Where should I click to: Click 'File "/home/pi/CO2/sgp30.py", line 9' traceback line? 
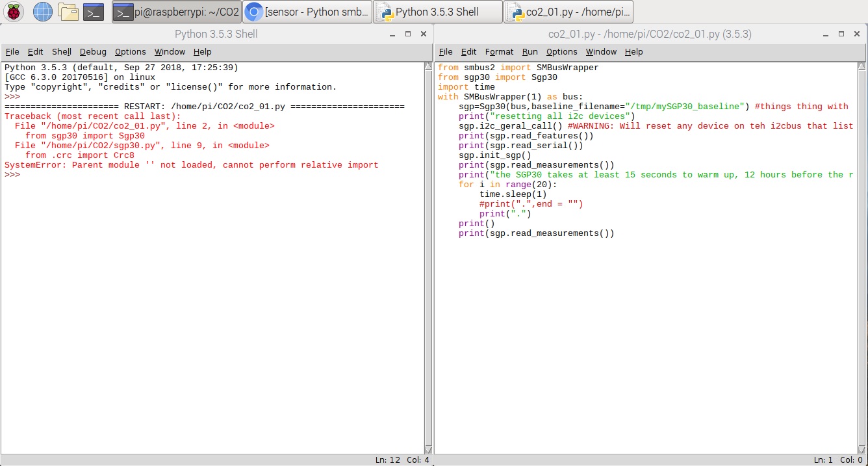(142, 146)
